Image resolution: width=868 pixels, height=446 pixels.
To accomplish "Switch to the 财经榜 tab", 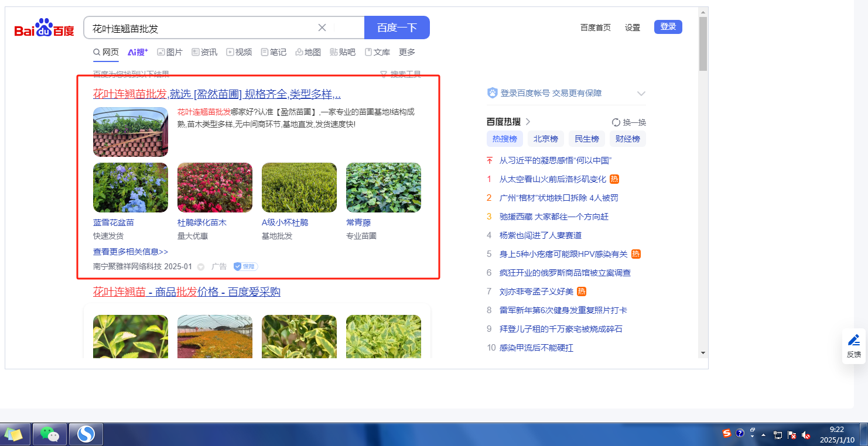I will pos(627,139).
